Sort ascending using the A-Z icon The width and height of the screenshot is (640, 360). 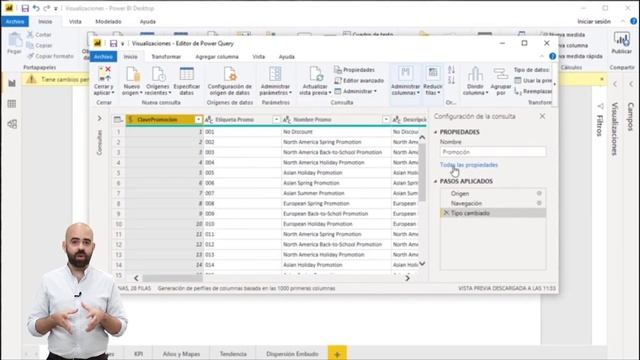click(451, 70)
